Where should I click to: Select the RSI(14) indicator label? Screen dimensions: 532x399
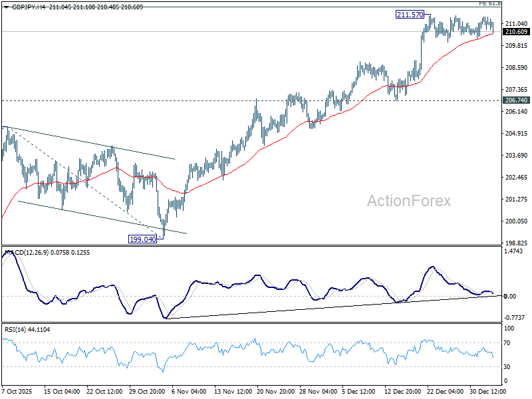[18, 330]
